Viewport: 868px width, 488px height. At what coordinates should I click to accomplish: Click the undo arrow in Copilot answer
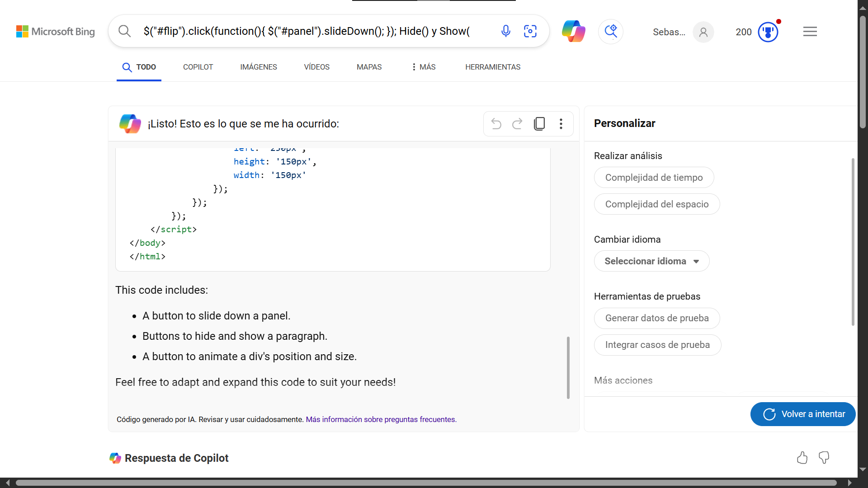coord(496,124)
